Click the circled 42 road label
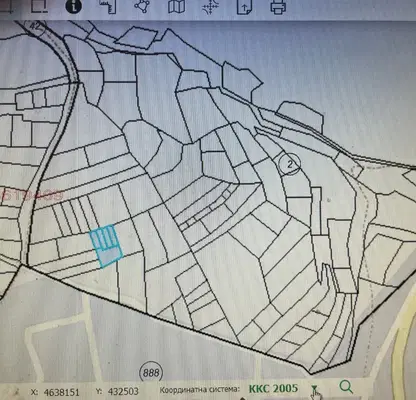 36,27
